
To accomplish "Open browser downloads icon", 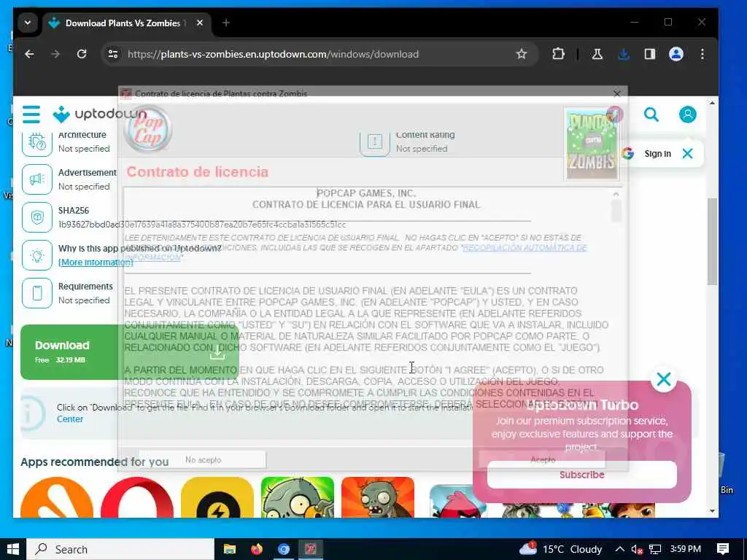I will [x=624, y=54].
